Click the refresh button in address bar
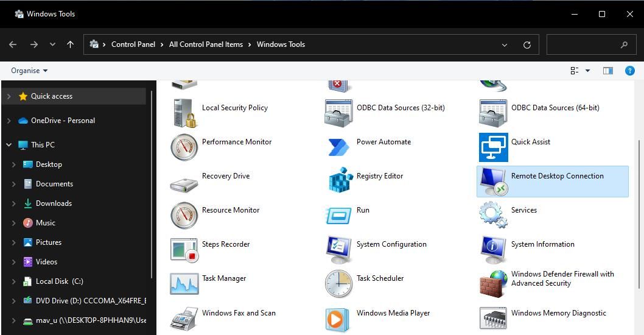 coord(527,45)
